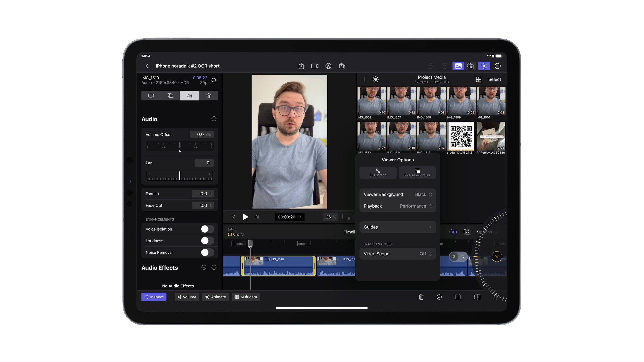Change the browser grid view layout
The width and height of the screenshot is (644, 362).
[x=479, y=79]
